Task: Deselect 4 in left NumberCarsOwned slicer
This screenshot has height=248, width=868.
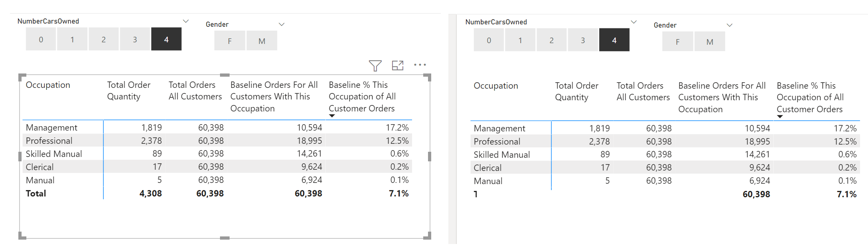Action: click(x=166, y=39)
